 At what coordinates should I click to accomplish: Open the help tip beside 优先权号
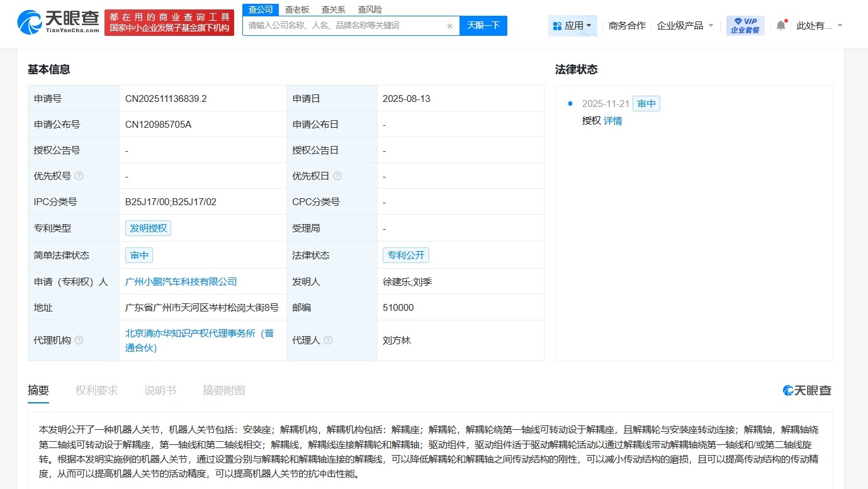coord(77,176)
